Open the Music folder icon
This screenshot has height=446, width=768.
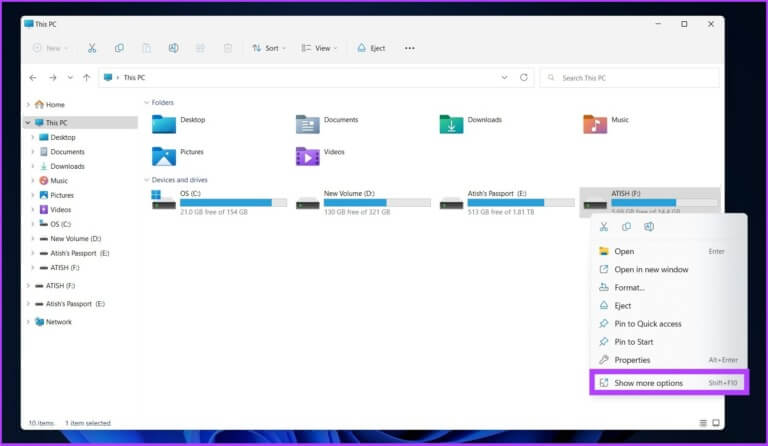coord(595,124)
